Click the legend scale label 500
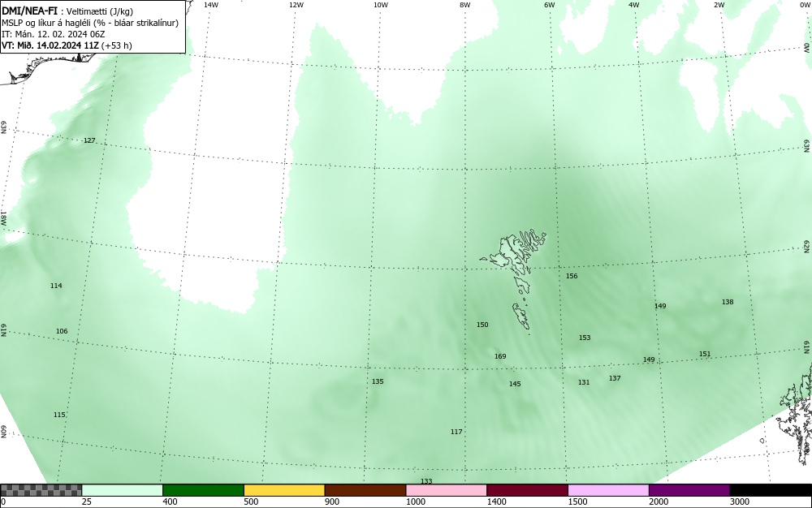The height and width of the screenshot is (508, 812). point(251,502)
